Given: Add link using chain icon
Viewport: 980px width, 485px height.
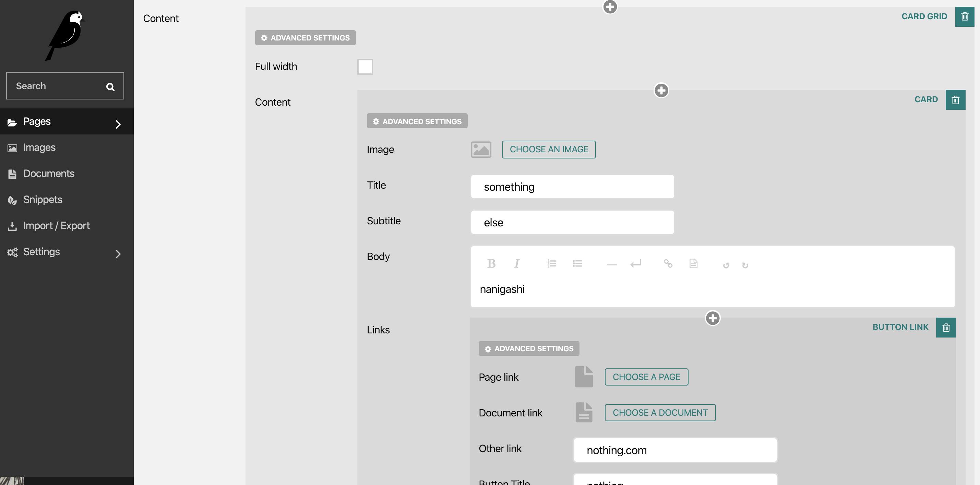Looking at the screenshot, I should click(x=668, y=263).
